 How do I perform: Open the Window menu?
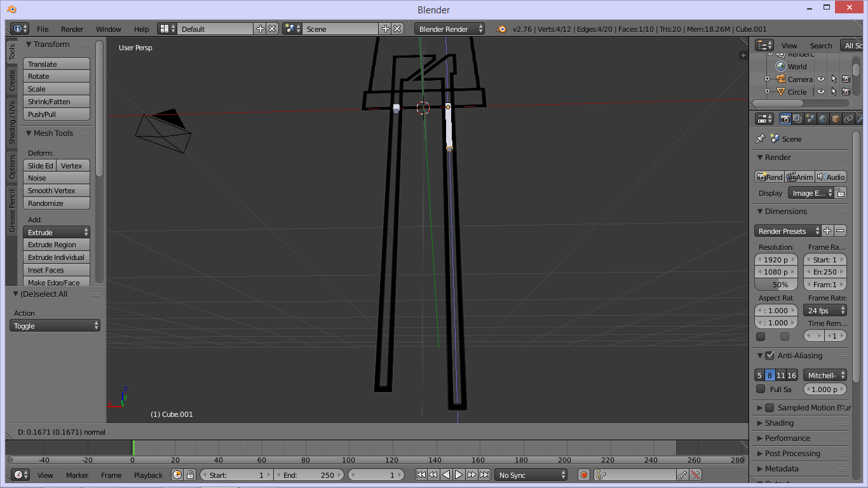click(x=109, y=29)
